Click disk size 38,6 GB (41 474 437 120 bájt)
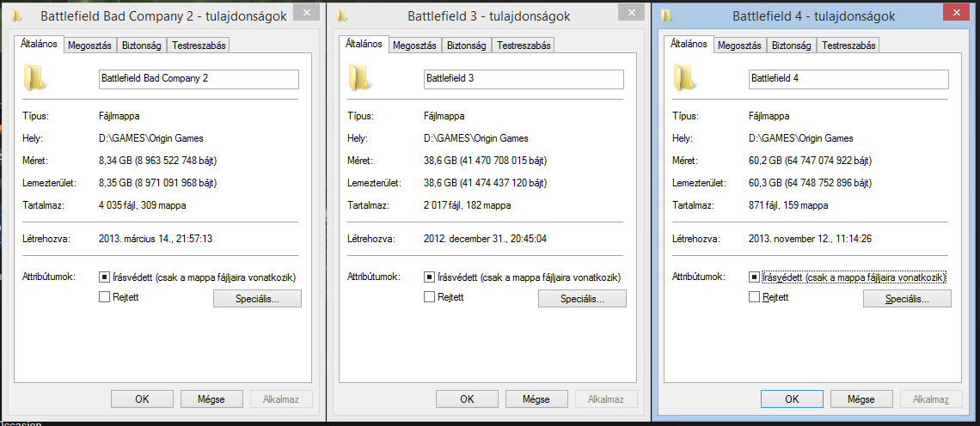 pyautogui.click(x=486, y=183)
